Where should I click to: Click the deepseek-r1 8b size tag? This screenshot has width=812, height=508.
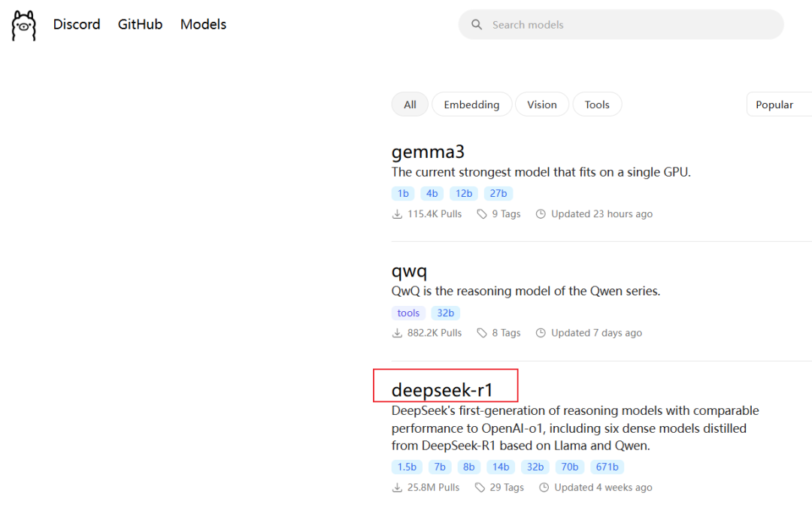(x=468, y=467)
